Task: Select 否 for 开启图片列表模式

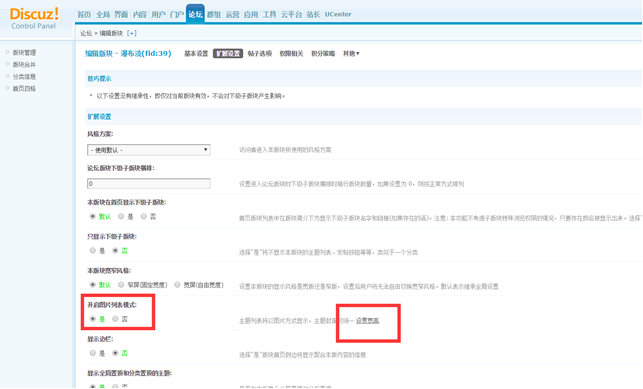Action: click(x=115, y=319)
